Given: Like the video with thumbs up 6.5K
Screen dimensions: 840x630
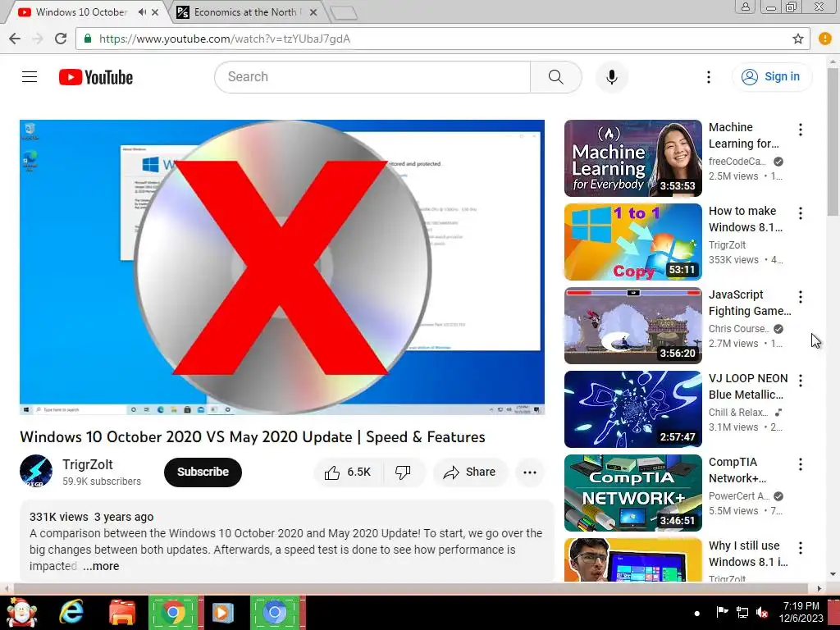Looking at the screenshot, I should click(347, 472).
